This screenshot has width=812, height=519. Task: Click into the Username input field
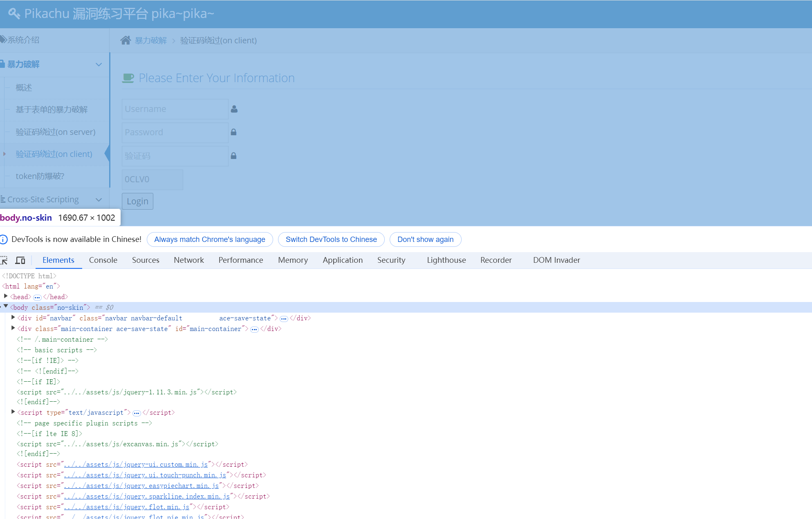click(175, 109)
